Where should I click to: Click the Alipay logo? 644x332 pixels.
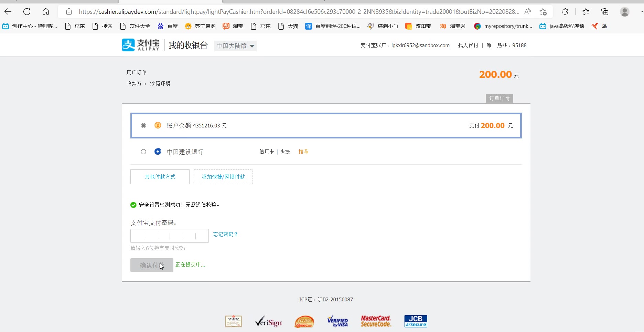[141, 45]
